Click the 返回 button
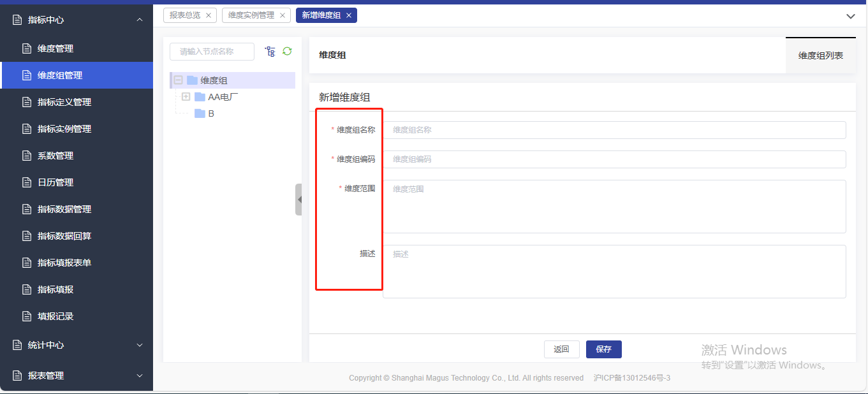Viewport: 868px width, 394px height. [x=561, y=349]
